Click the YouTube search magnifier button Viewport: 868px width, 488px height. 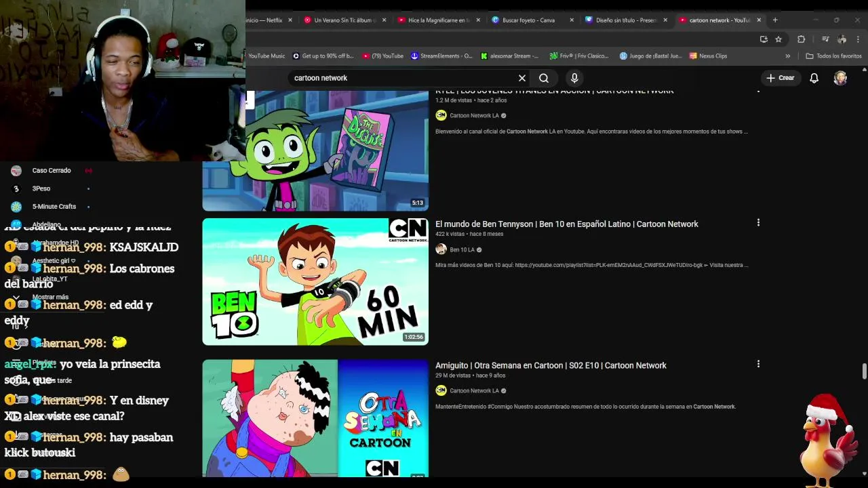(544, 78)
